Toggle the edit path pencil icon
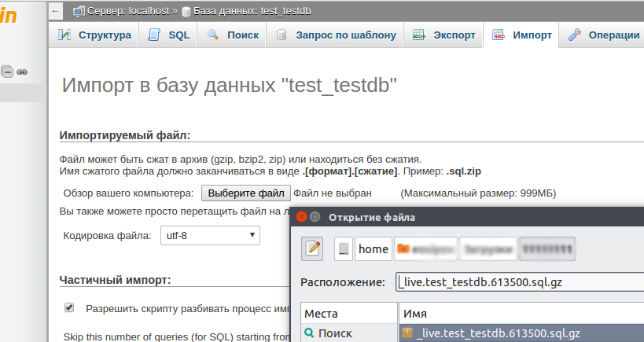This screenshot has width=644, height=342. point(312,248)
